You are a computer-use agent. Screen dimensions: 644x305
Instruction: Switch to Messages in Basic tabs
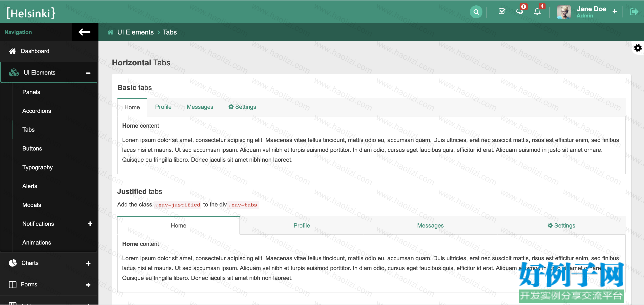(x=200, y=107)
